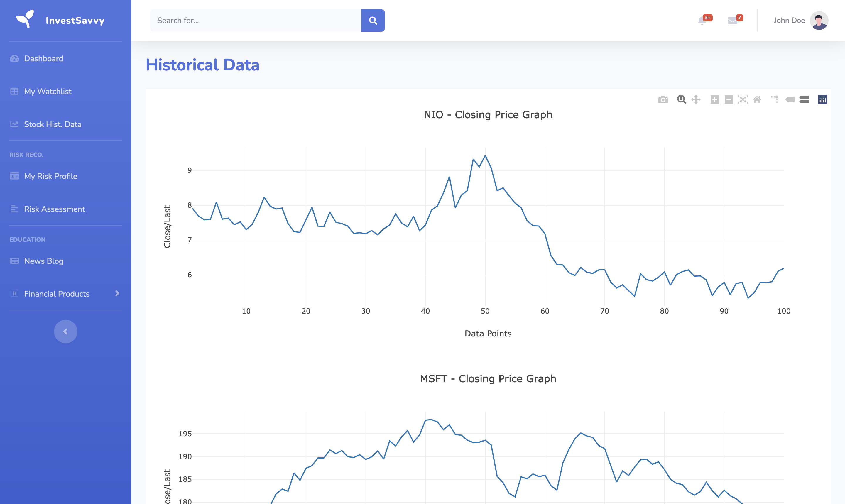
Task: Click the NIO chart 'Close/Last' axis label
Action: (x=167, y=226)
